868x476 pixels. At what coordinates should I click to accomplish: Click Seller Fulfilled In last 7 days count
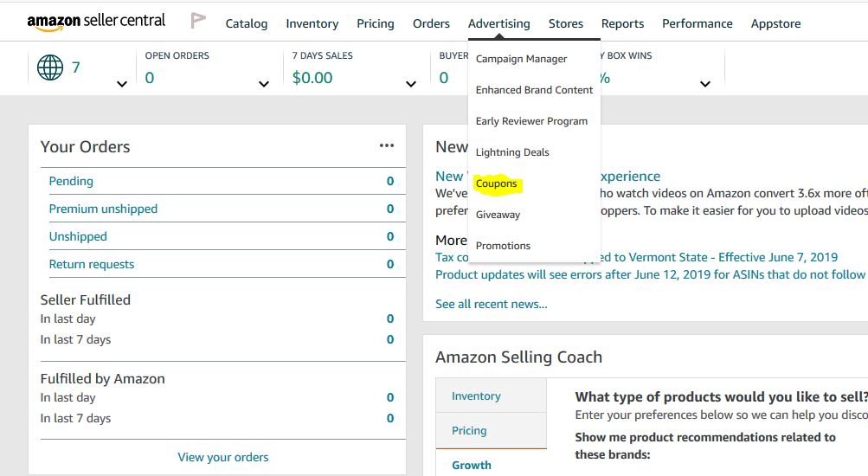[390, 339]
